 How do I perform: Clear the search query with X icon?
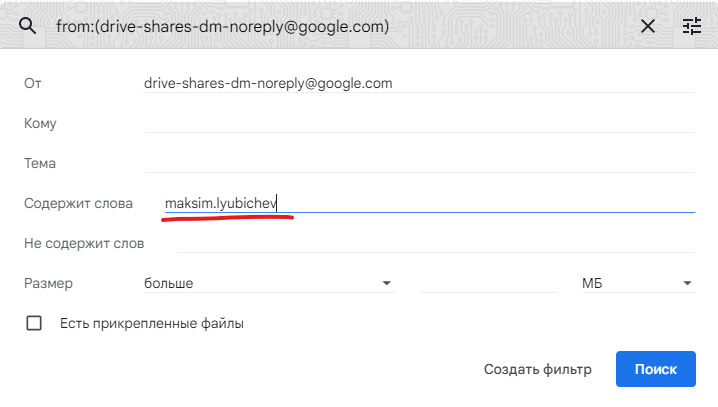pyautogui.click(x=648, y=26)
